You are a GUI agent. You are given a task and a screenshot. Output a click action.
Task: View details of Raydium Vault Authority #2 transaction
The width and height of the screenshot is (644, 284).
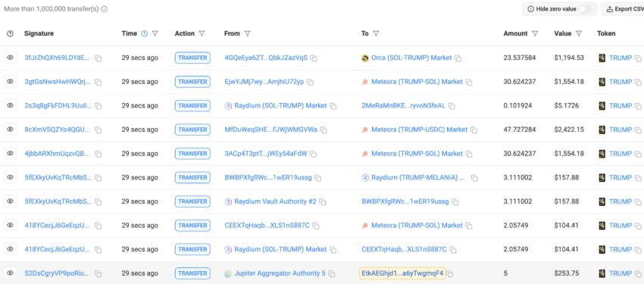[11, 201]
